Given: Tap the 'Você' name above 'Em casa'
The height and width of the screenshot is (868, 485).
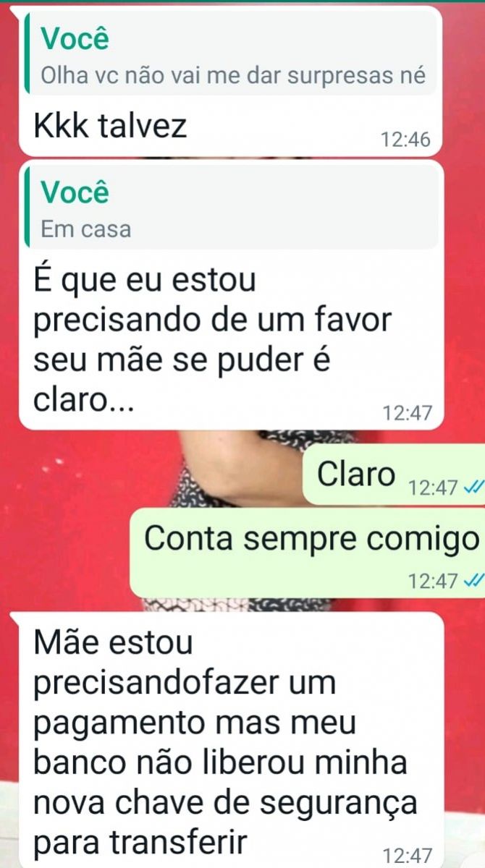Looking at the screenshot, I should [75, 193].
